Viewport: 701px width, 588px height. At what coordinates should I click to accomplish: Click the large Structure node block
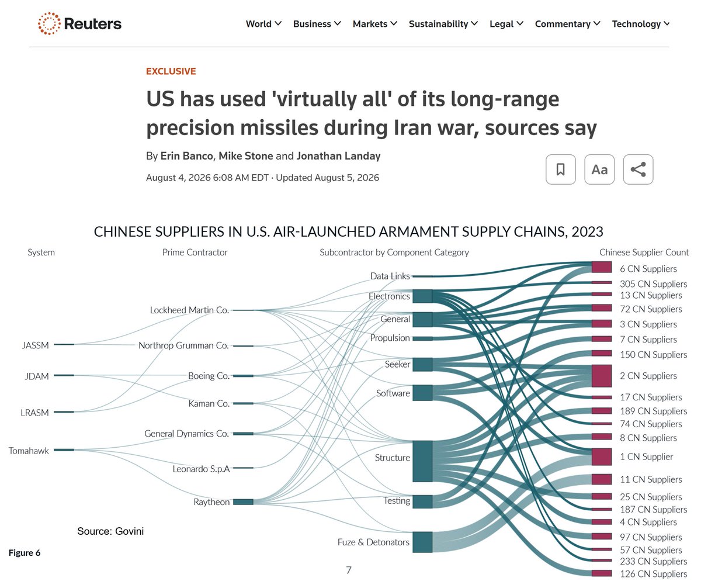tap(422, 461)
